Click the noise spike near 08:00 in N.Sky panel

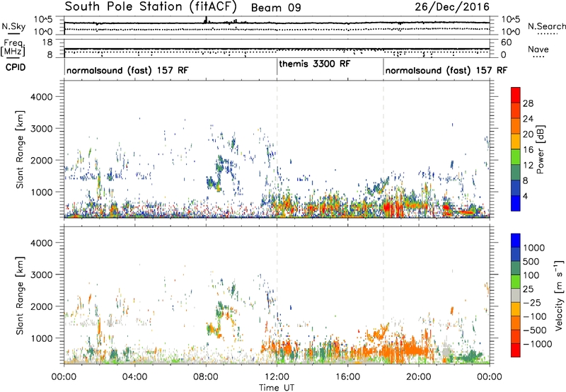click(206, 20)
